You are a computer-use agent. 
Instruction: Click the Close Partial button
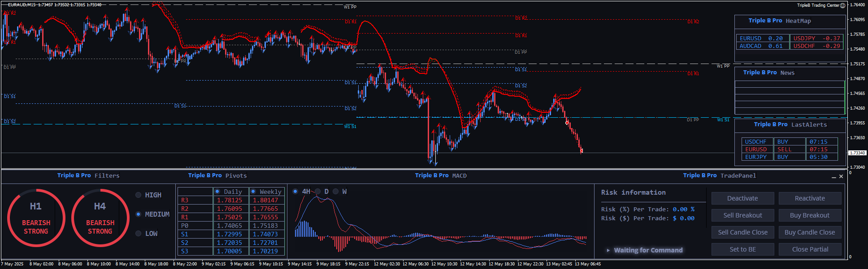point(810,249)
